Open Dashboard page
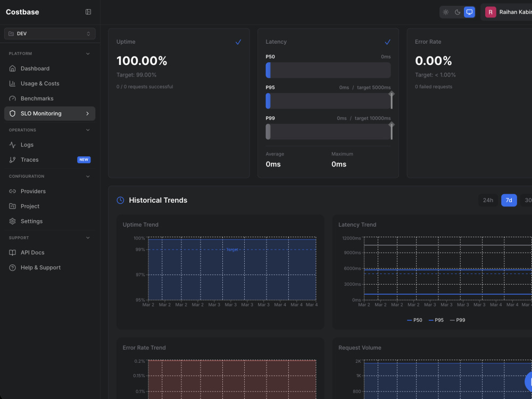 49,69
